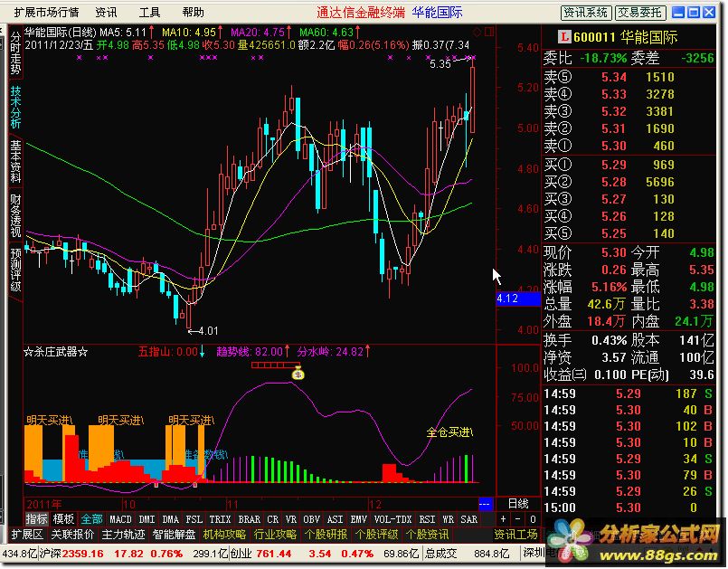The image size is (728, 569).
Task: Open the 扩展区 panel
Action: click(27, 535)
